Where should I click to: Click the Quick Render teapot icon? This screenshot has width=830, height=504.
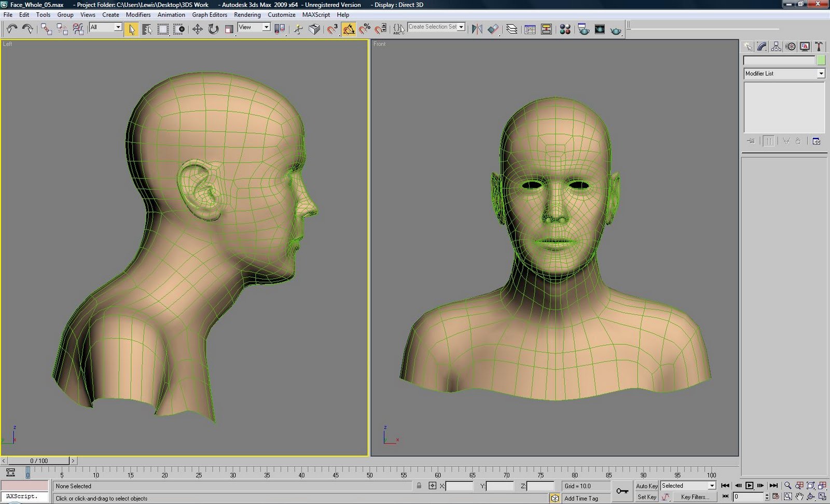click(x=616, y=30)
